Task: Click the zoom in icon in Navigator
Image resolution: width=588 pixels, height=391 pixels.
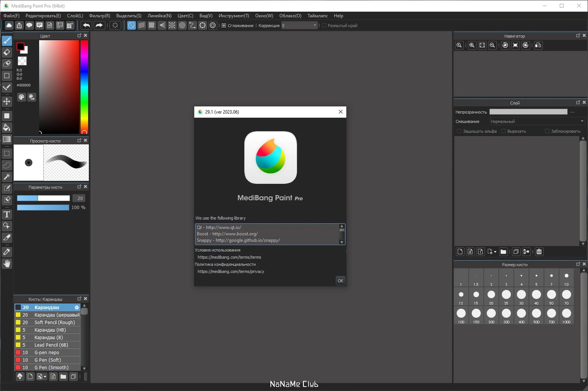Action: coord(472,45)
